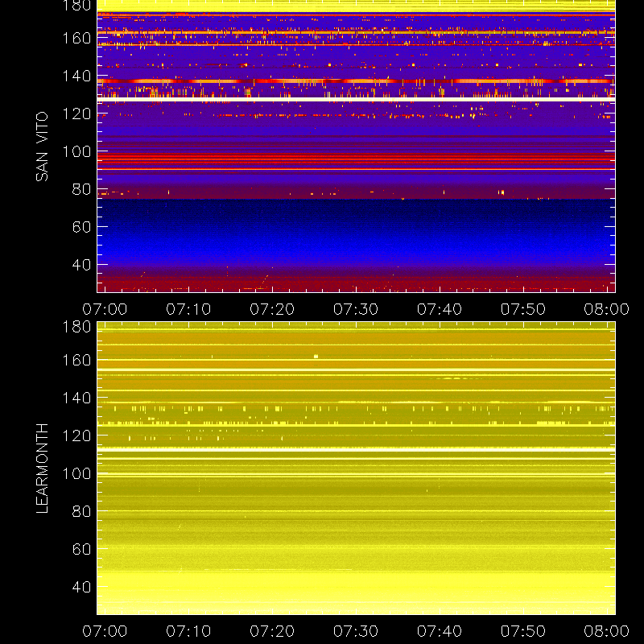Click inside the SAN VITO spectrogram
Viewport: 644px width, 644px height.
[356, 147]
